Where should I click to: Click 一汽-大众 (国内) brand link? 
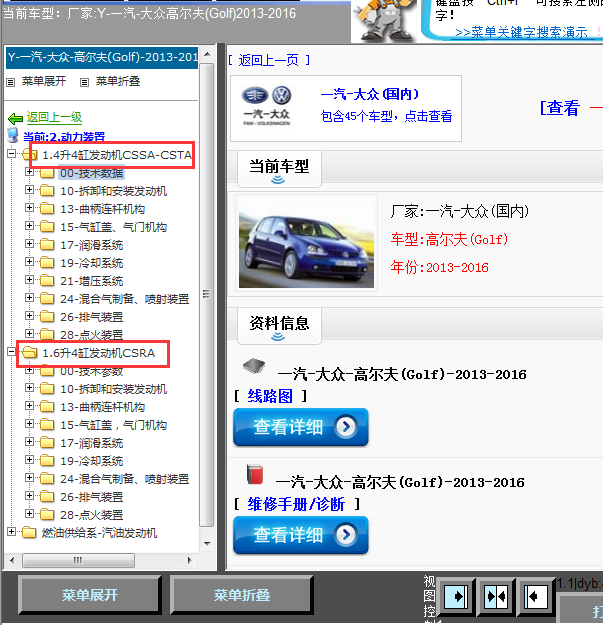[x=370, y=94]
